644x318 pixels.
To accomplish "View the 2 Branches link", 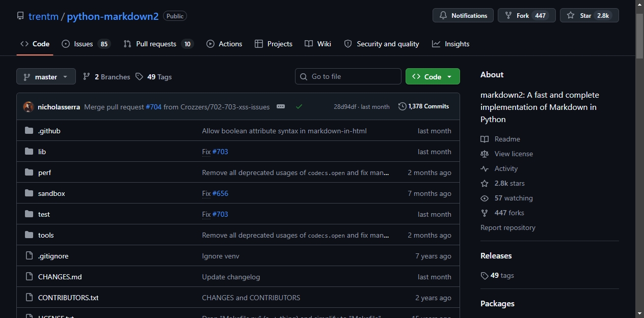I will [x=106, y=77].
